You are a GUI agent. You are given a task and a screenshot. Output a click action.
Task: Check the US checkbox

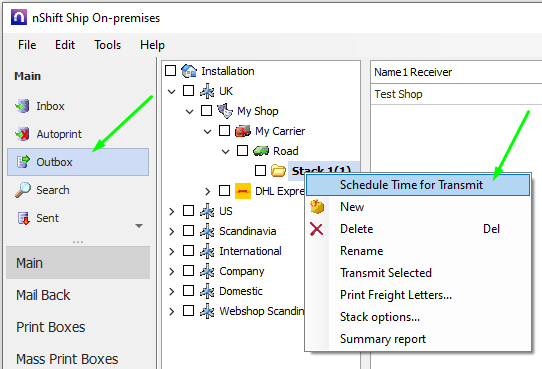point(188,210)
